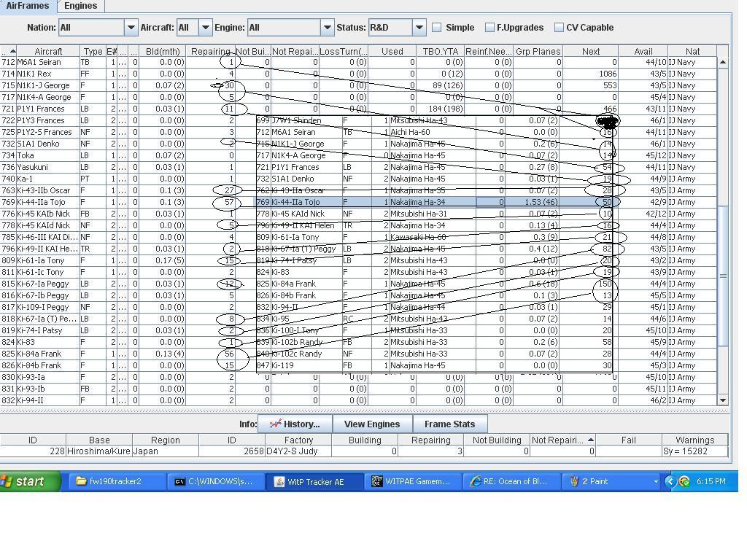747x560 pixels.
Task: Sort lower table by Base header
Action: point(99,440)
